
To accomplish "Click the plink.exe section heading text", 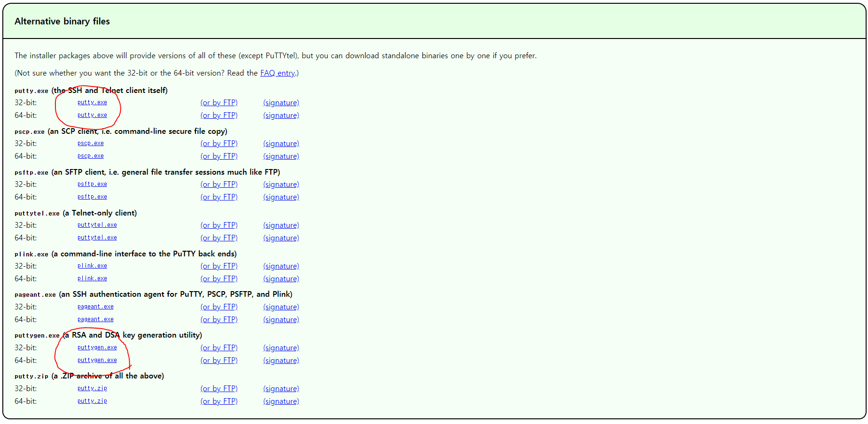I will tap(125, 254).
